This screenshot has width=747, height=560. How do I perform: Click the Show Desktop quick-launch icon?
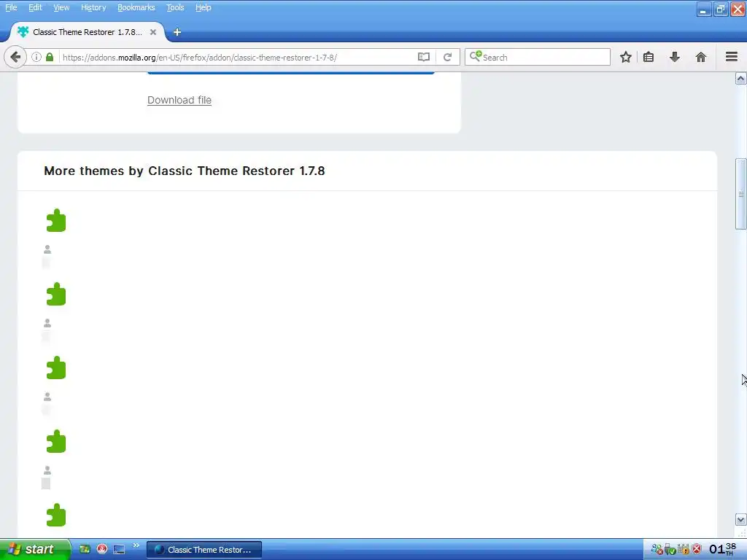tap(119, 550)
